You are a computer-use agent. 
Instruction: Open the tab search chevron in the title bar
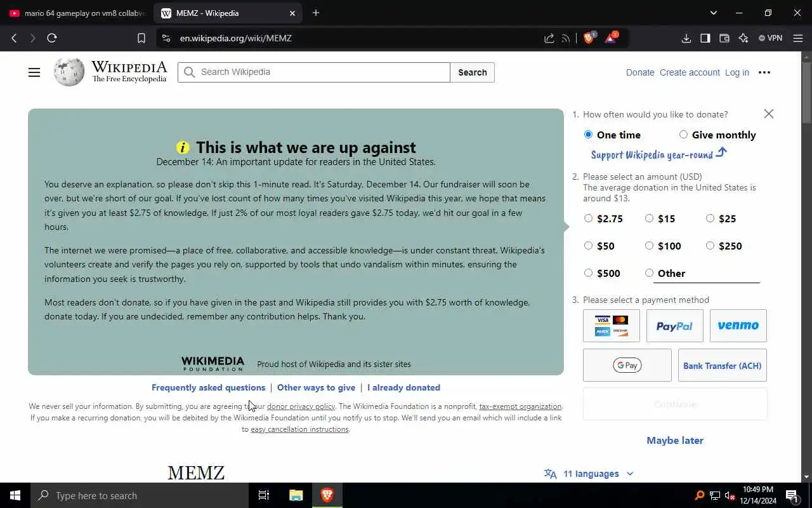714,13
